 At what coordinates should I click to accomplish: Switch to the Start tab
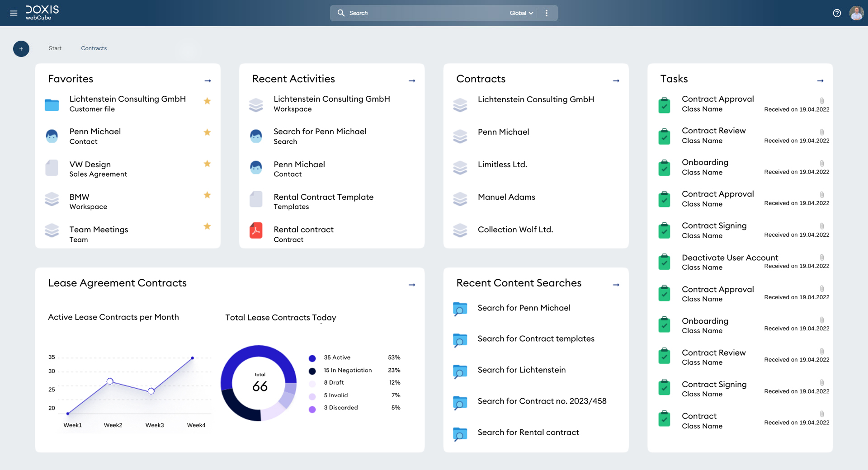pos(55,48)
